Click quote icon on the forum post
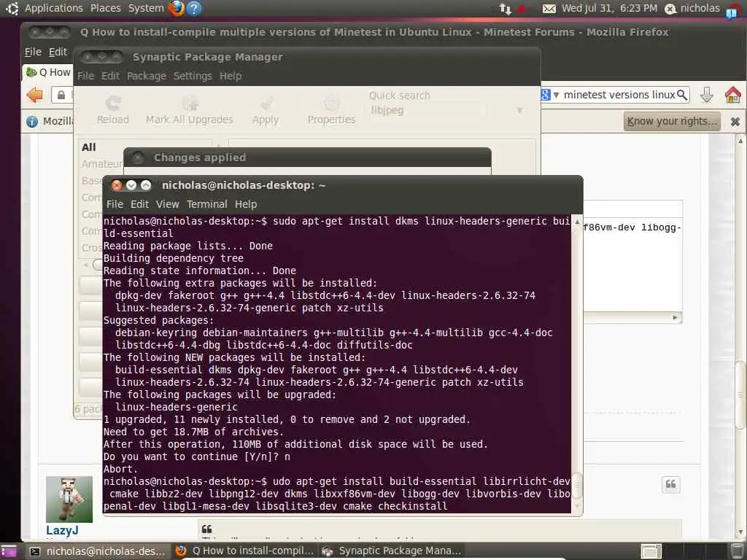 pos(671,484)
